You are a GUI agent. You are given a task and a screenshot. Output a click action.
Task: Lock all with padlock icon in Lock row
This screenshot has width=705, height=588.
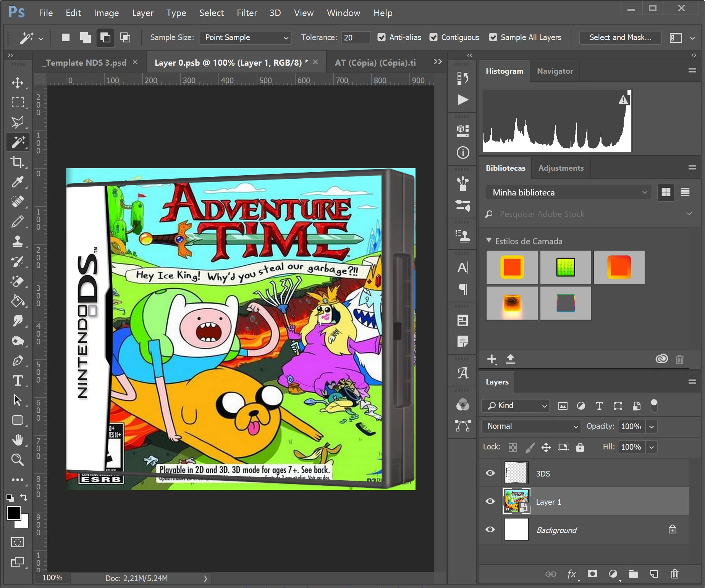(580, 447)
